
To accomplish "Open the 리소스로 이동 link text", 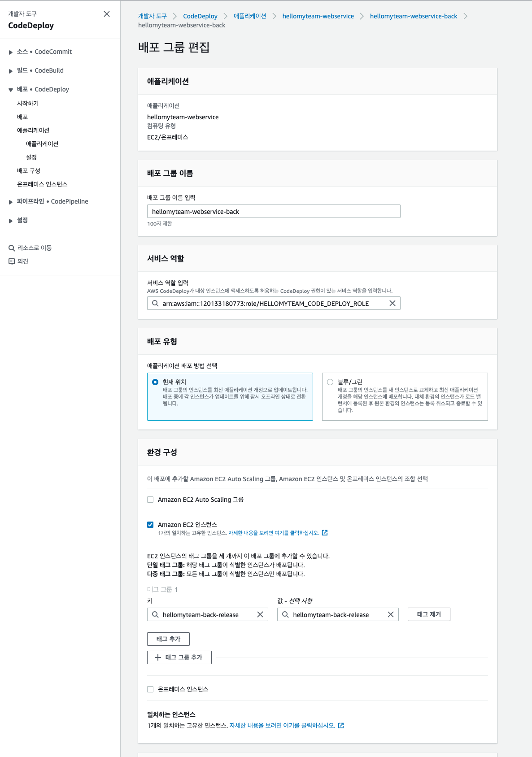I will (35, 248).
